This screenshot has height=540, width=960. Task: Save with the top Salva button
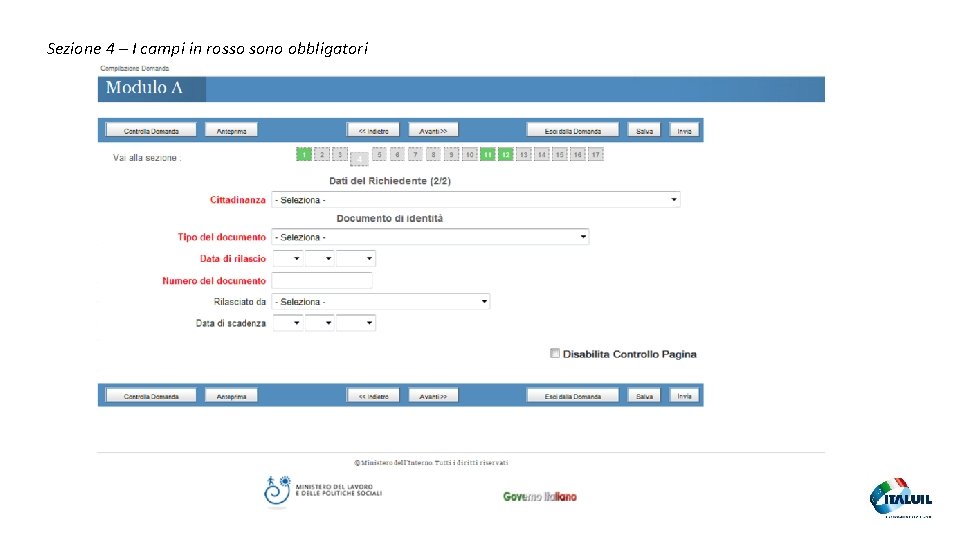pyautogui.click(x=644, y=130)
